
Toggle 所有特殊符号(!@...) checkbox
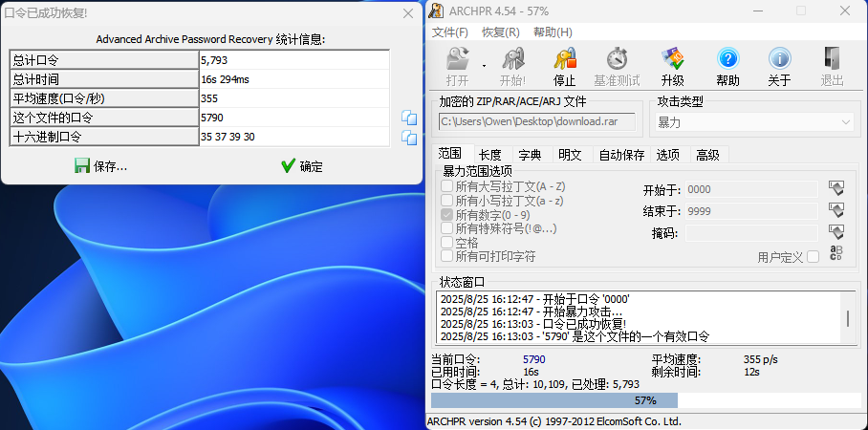pyautogui.click(x=446, y=228)
